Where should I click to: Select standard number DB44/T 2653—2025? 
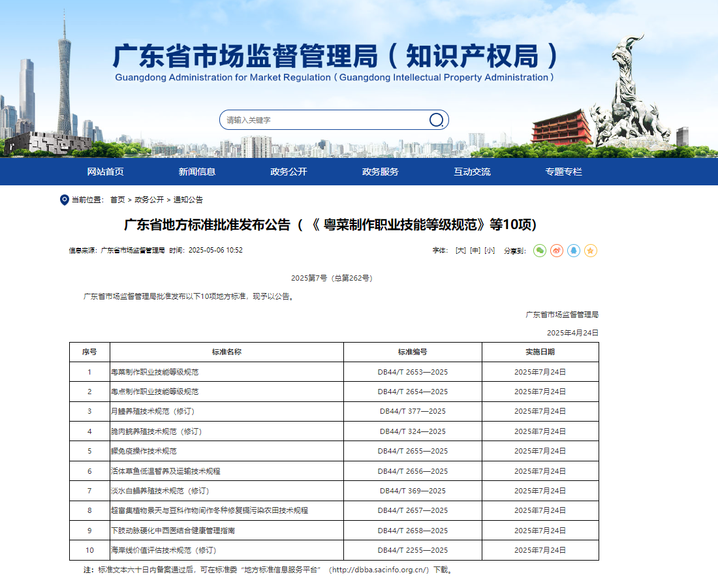pyautogui.click(x=413, y=372)
